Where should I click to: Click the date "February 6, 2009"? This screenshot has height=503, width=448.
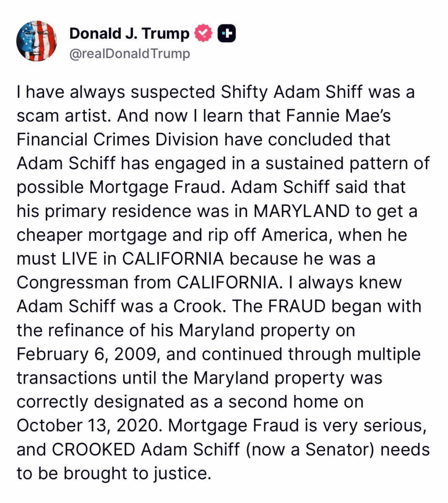pyautogui.click(x=88, y=354)
